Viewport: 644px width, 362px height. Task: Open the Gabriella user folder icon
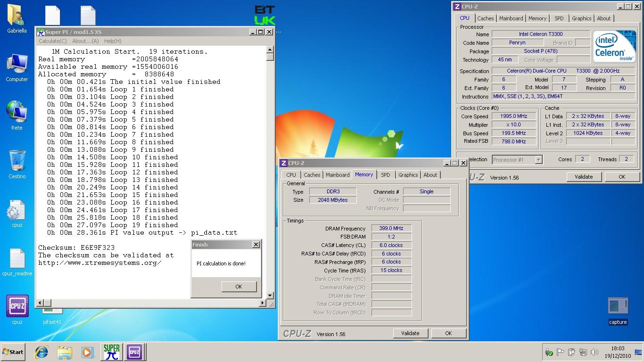(x=17, y=16)
